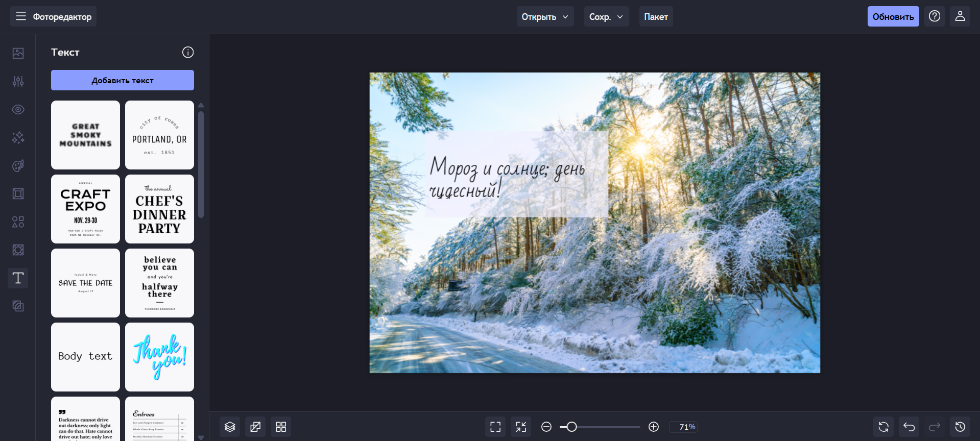Image resolution: width=980 pixels, height=441 pixels.
Task: Select the Text tool in sidebar
Action: coord(18,278)
